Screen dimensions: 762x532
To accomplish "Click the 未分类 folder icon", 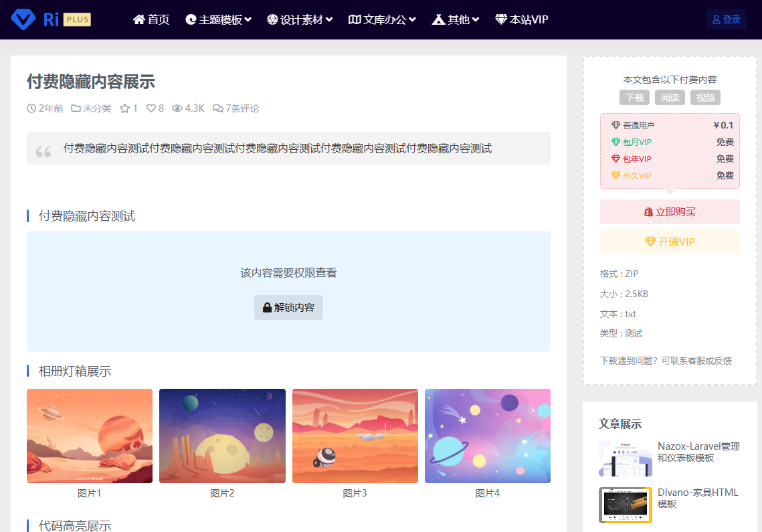I will coord(76,108).
